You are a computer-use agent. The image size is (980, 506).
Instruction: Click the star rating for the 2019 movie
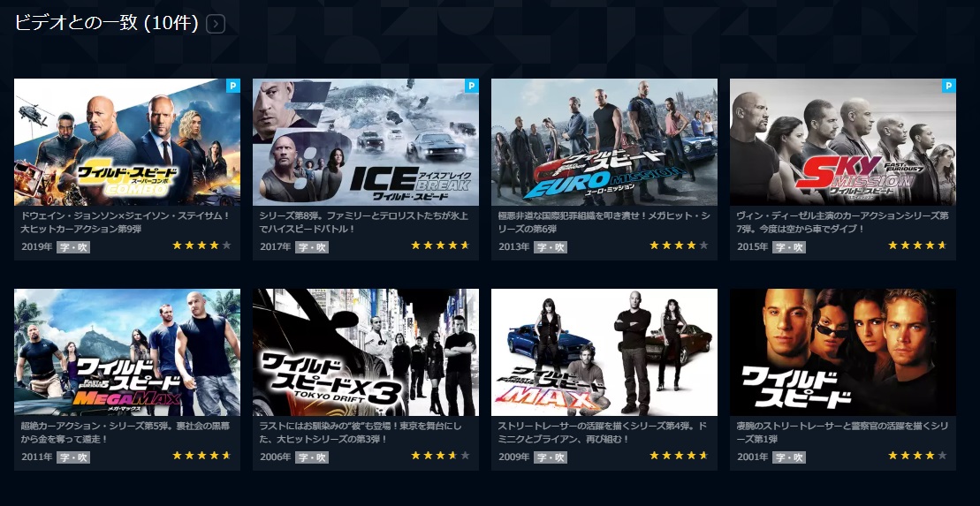201,245
